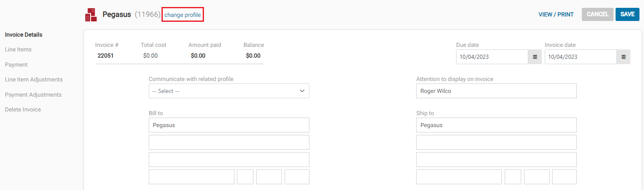
Task: Click the CANCEL button
Action: click(597, 14)
